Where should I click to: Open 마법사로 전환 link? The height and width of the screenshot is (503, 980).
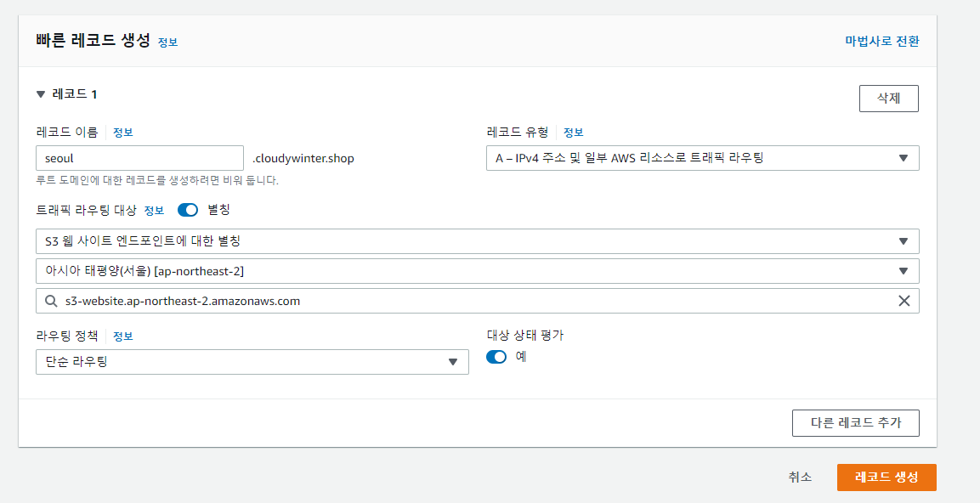(x=882, y=42)
